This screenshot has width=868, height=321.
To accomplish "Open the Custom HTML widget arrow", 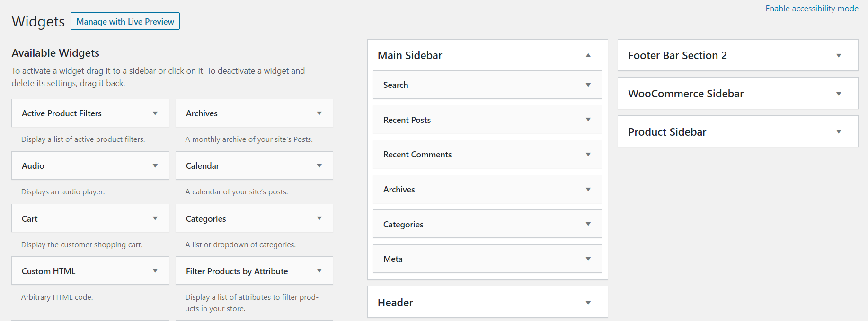I will point(155,271).
